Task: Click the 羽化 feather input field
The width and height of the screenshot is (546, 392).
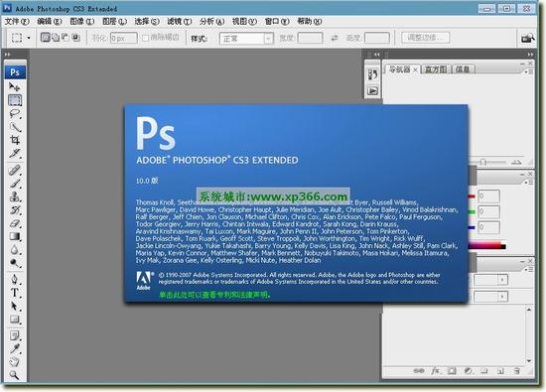Action: click(124, 38)
